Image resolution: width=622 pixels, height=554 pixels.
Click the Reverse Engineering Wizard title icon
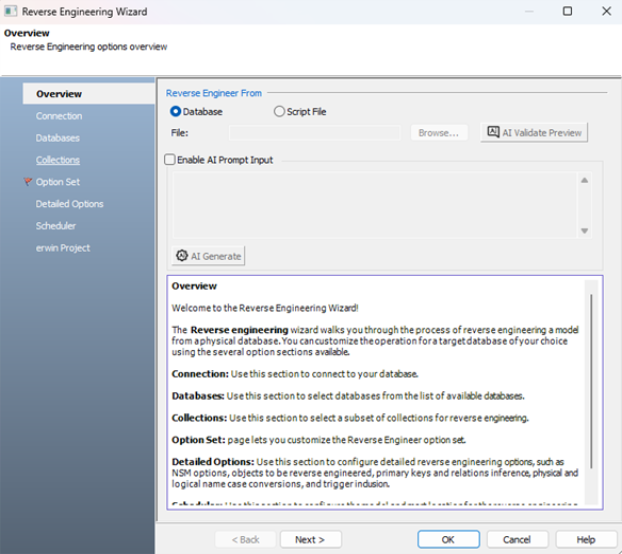coord(11,12)
